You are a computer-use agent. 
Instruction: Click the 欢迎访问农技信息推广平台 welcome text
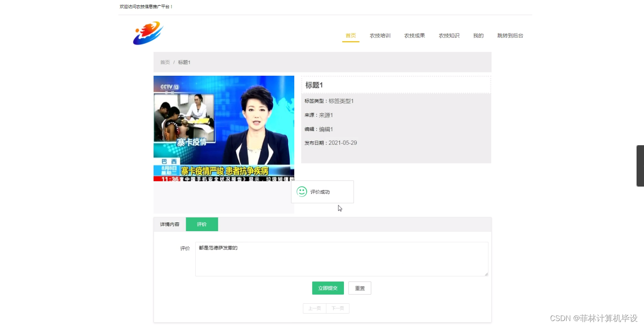tap(146, 7)
